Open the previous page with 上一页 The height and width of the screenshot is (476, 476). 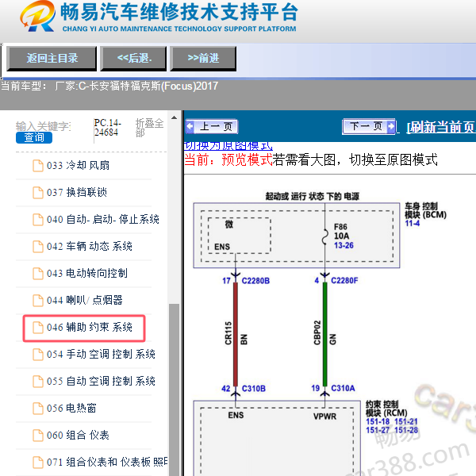pyautogui.click(x=212, y=127)
